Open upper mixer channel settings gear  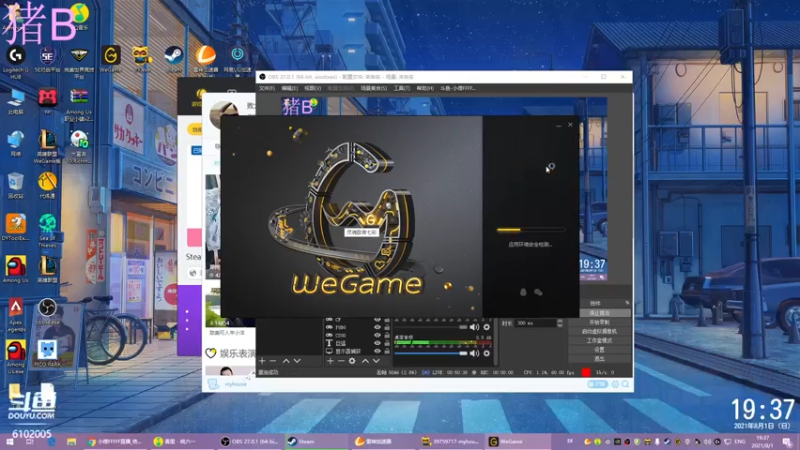coord(486,327)
